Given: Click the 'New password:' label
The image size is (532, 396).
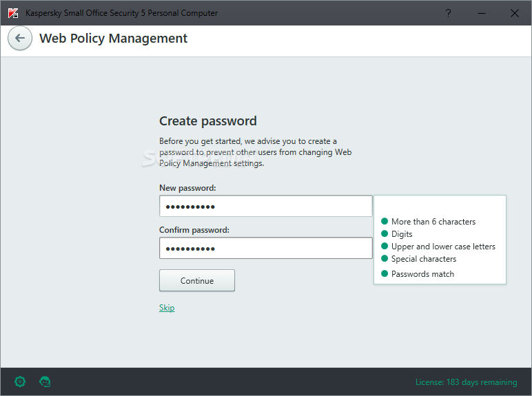Looking at the screenshot, I should coord(187,188).
